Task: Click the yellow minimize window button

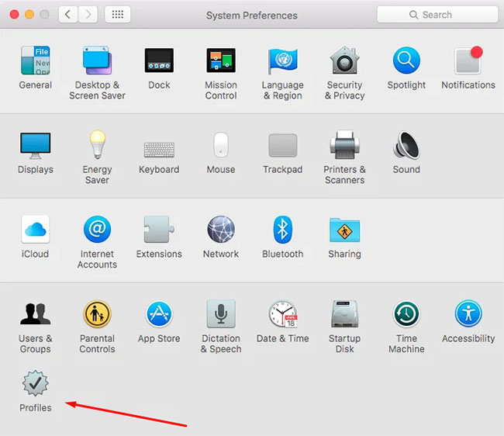Action: click(x=29, y=15)
